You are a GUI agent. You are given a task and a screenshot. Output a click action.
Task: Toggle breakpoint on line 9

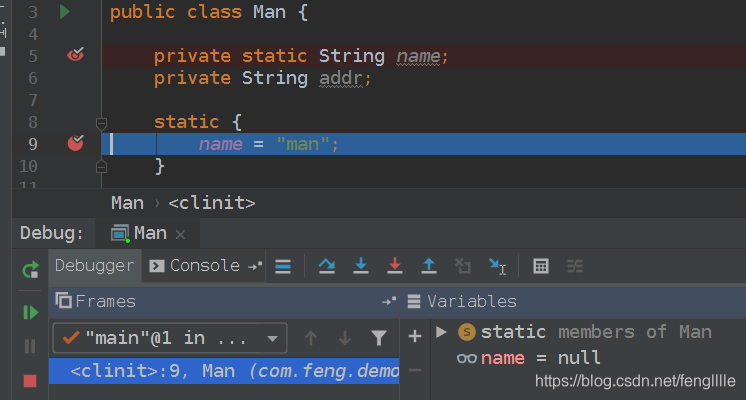[75, 143]
